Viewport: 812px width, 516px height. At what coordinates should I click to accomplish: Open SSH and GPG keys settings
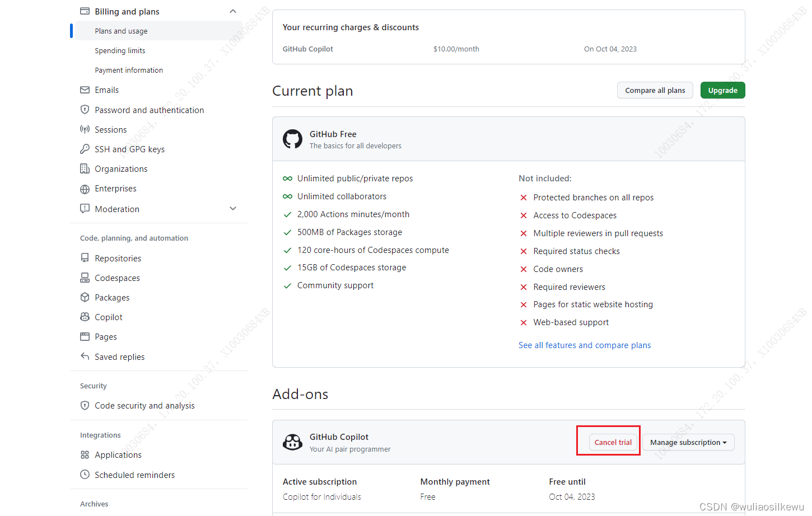point(129,149)
